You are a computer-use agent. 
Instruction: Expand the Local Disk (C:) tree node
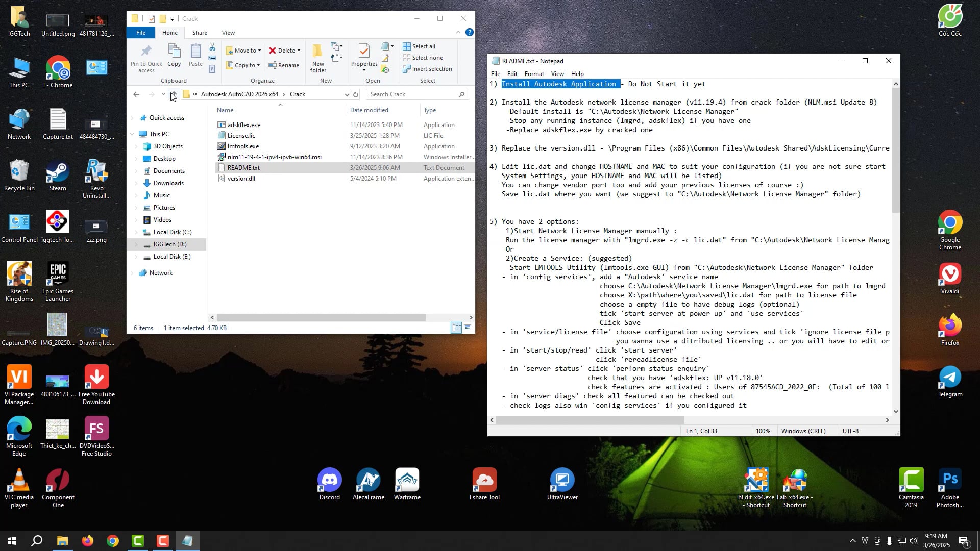pos(136,232)
